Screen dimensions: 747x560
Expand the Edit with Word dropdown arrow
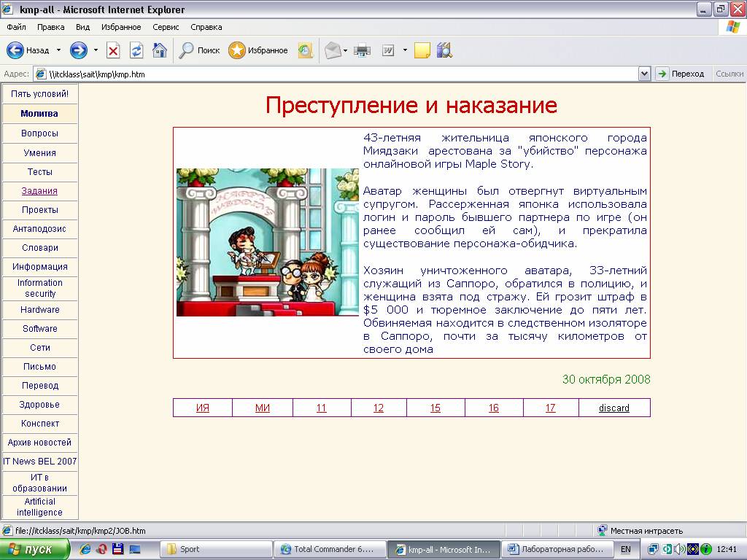point(404,50)
